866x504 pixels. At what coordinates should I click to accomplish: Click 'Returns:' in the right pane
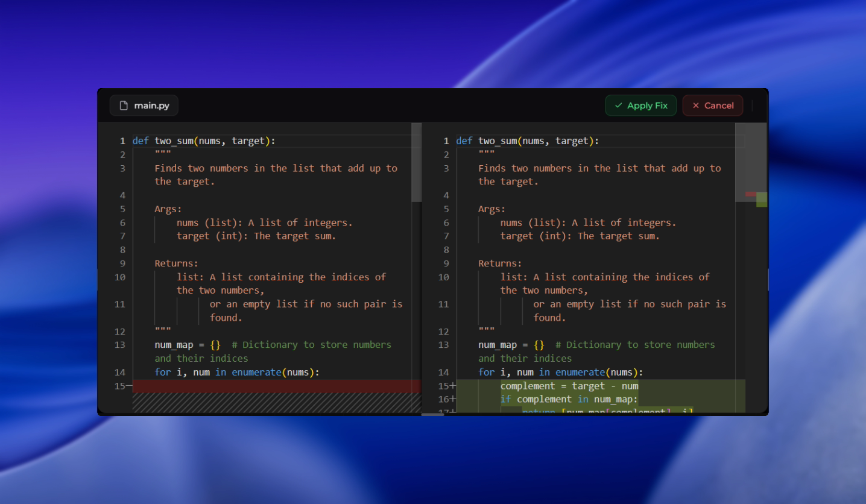501,263
